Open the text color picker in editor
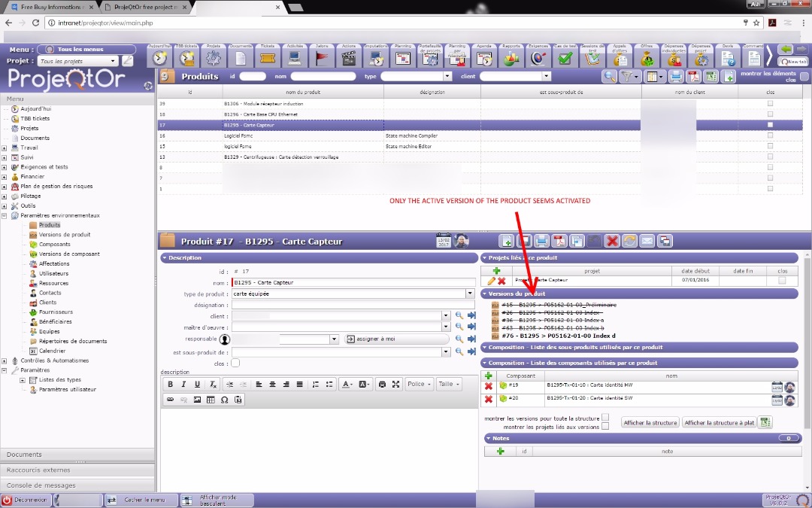This screenshot has height=508, width=812. click(x=347, y=384)
